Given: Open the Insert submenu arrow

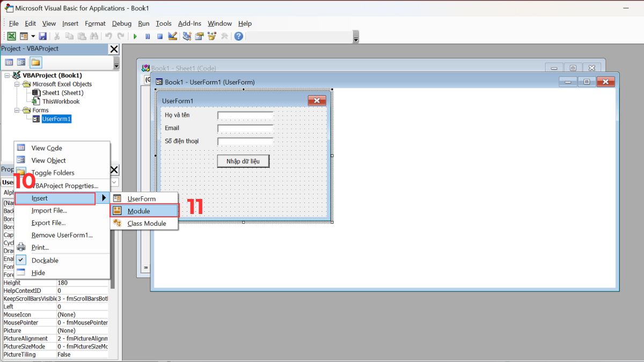Looking at the screenshot, I should (x=103, y=198).
